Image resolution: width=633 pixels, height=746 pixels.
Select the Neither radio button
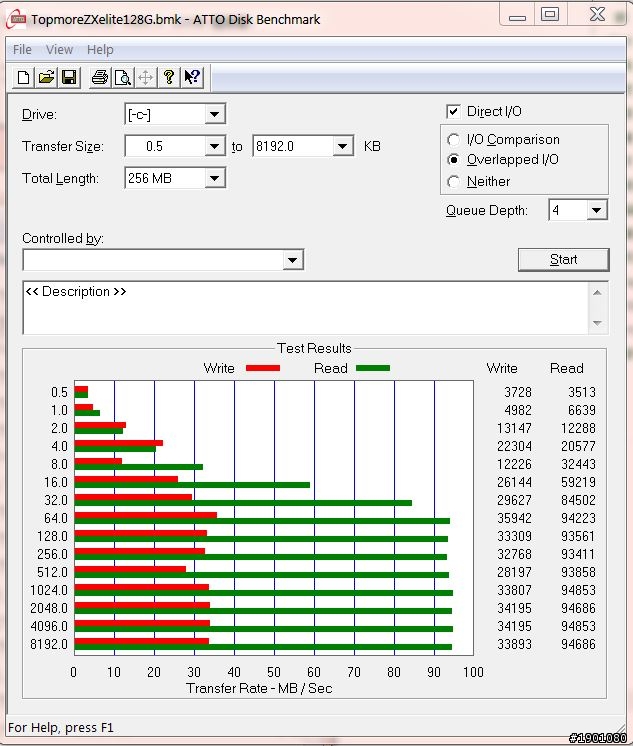click(x=453, y=181)
